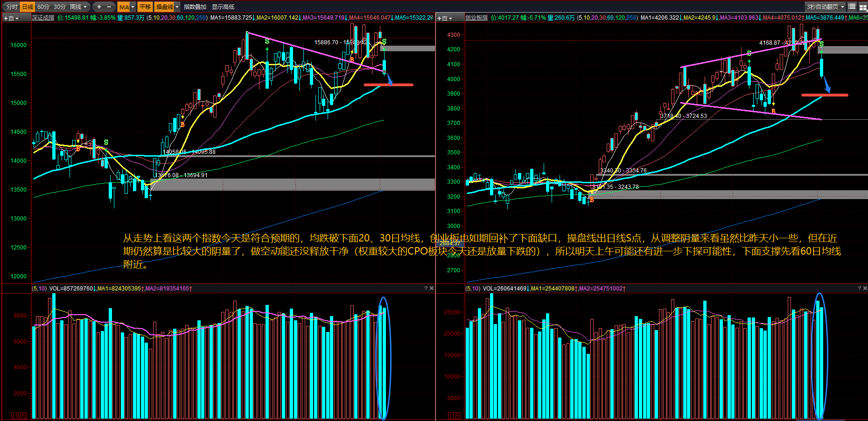868x421 pixels.
Task: Zoom in the chart with plus icon
Action: coord(99,7)
